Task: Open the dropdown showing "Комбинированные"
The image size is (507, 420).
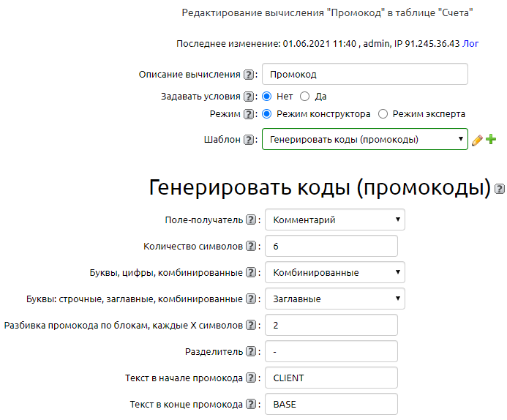Action: 334,273
